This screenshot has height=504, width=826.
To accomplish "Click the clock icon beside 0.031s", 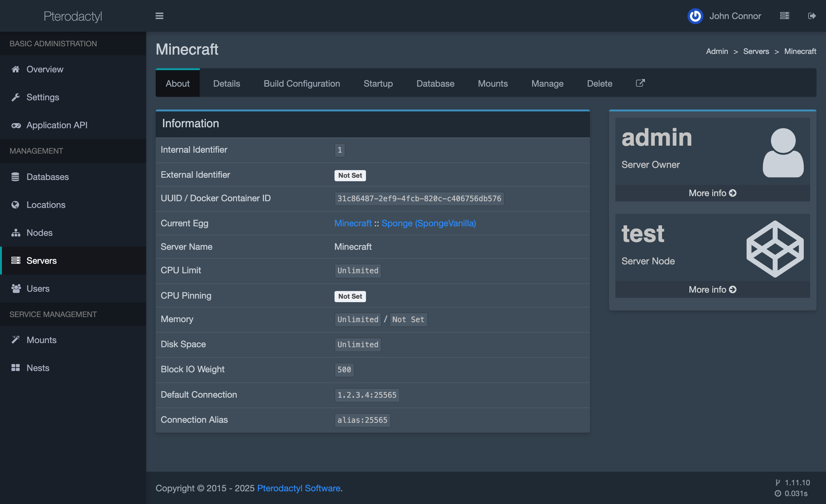I will [778, 493].
